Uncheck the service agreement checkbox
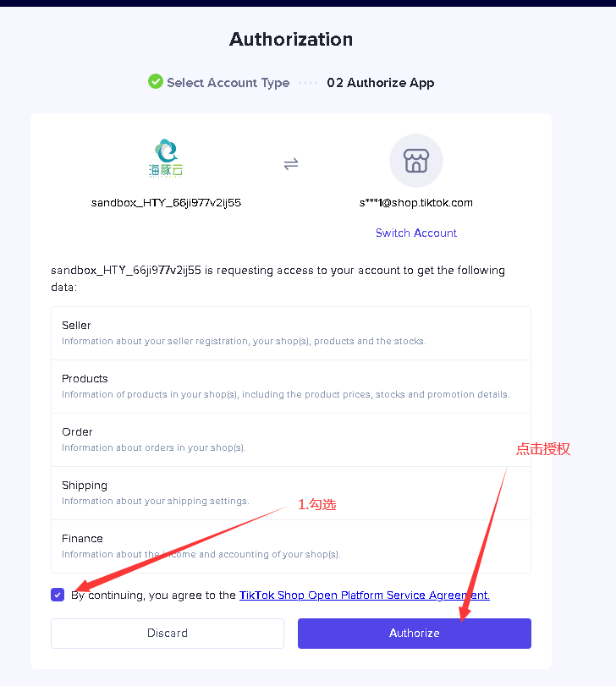Screen dimensions: 616x686 (x=58, y=595)
